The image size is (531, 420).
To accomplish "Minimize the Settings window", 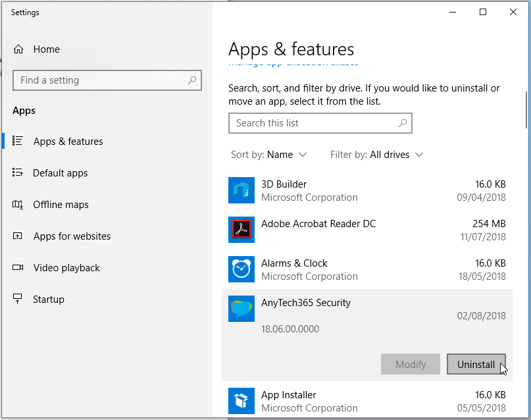I will coord(453,13).
